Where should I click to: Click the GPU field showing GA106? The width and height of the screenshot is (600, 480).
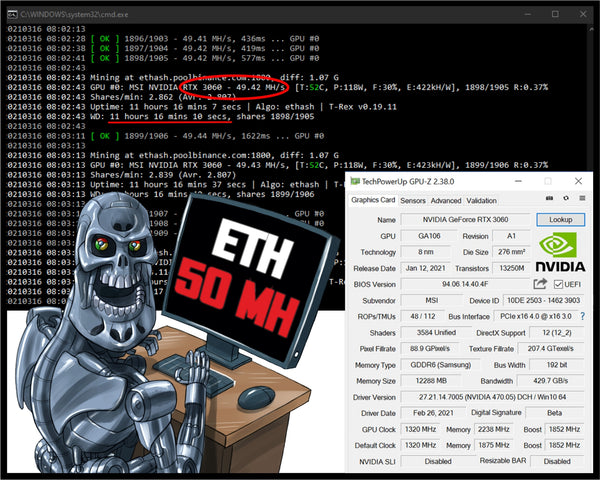click(x=429, y=236)
